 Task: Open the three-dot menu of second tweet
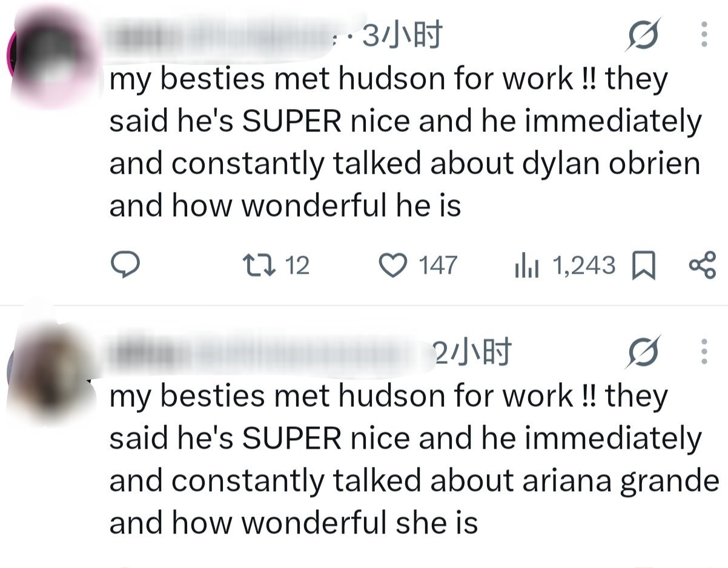tap(704, 351)
